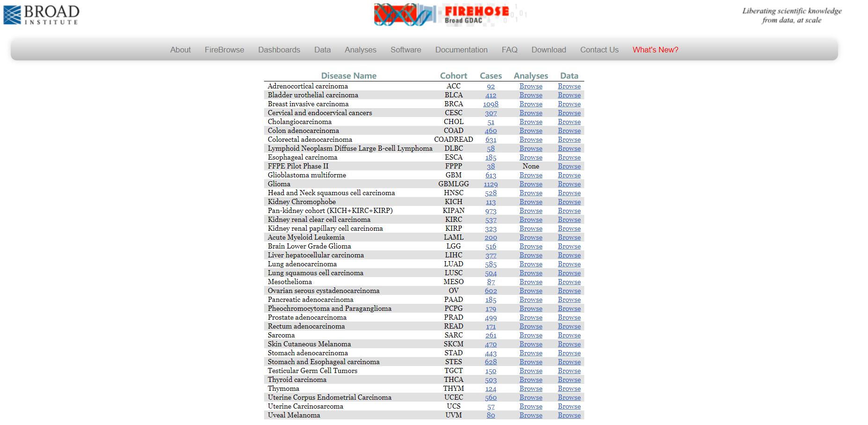Browse data for Lung adenocarcinoma

(x=569, y=264)
